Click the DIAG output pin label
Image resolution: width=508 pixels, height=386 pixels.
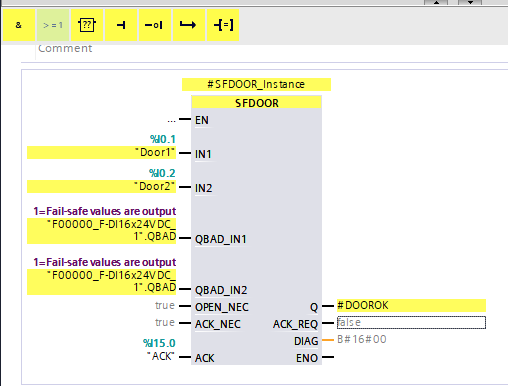306,341
